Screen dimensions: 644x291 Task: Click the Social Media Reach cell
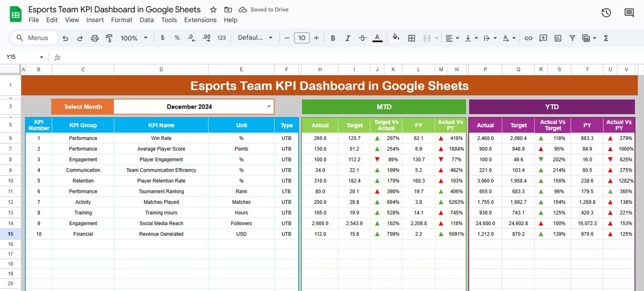pos(161,224)
